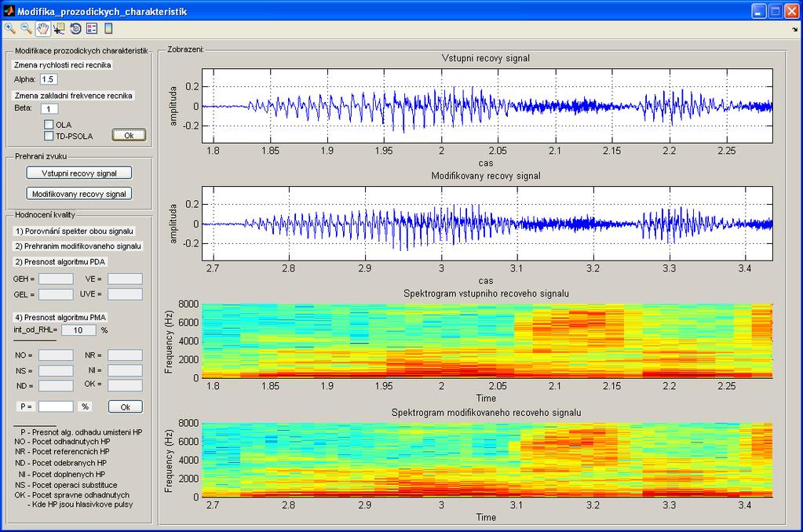Click 'P - Presnot alg. odhadu umisteni HP' text
Viewport: 803px width, 532px height.
click(82, 432)
